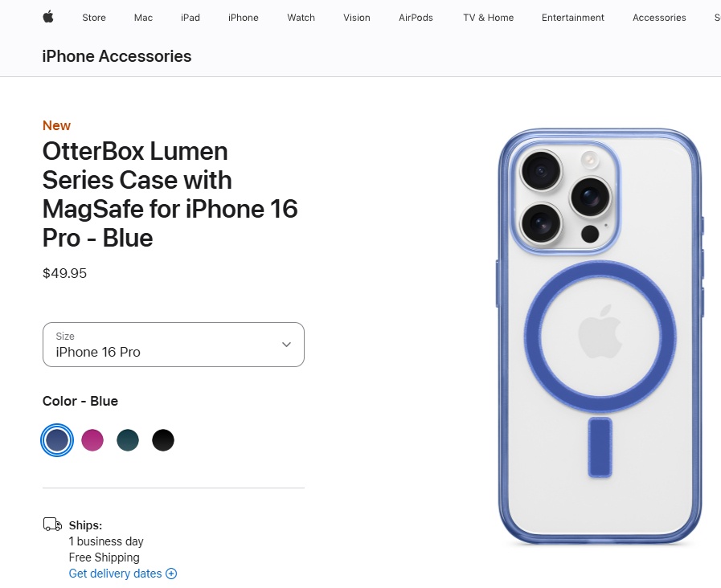Viewport: 721px width, 588px height.
Task: Click the OtterBox case product image
Action: point(600,337)
